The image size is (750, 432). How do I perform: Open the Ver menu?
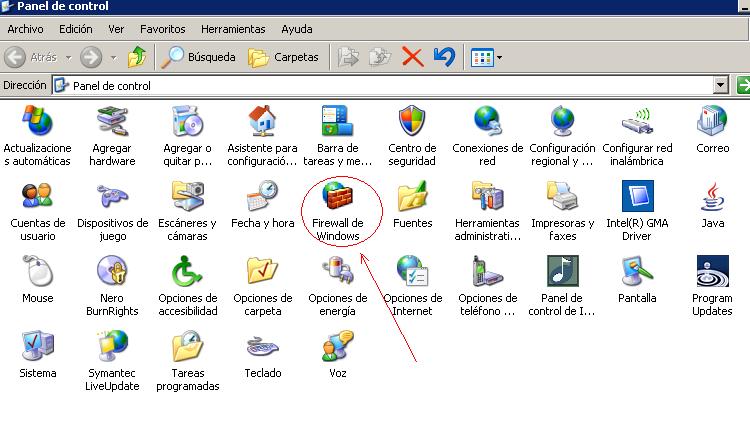coord(116,29)
